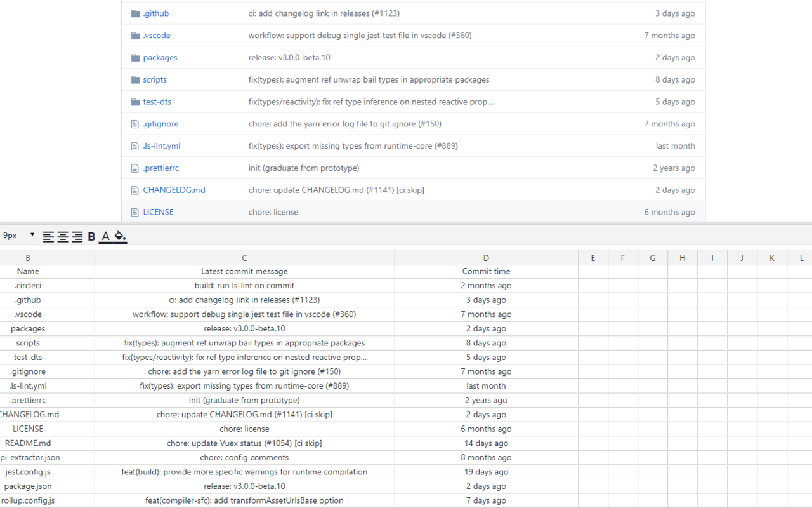Viewport: 812px width, 508px height.
Task: Open the scripts folder link
Action: tap(156, 79)
